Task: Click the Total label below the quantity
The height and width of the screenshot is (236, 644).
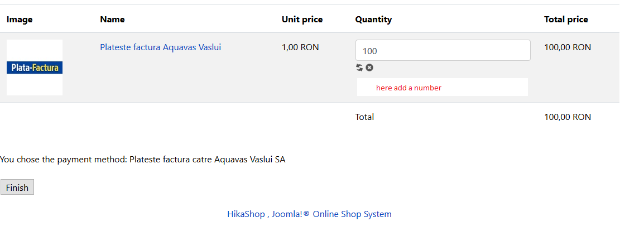Action: coord(364,117)
